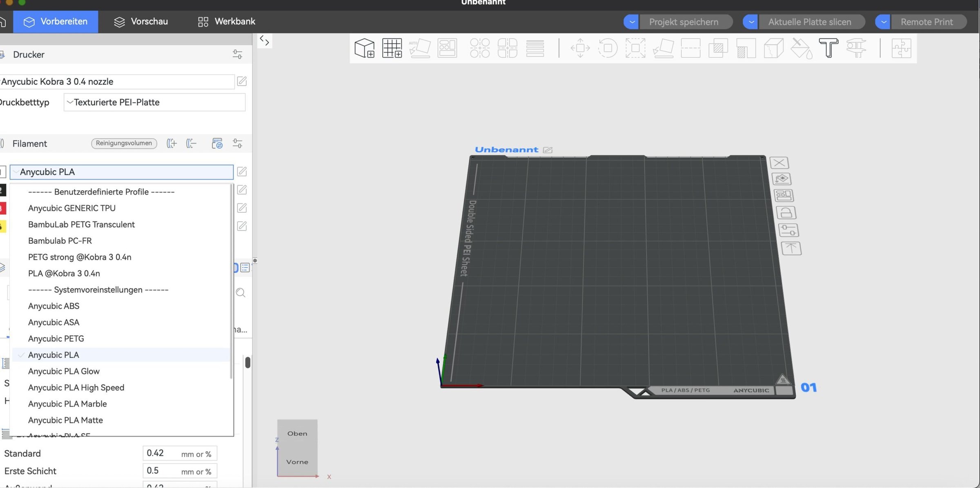
Task: Click the plate settings sliders icon
Action: click(x=788, y=230)
